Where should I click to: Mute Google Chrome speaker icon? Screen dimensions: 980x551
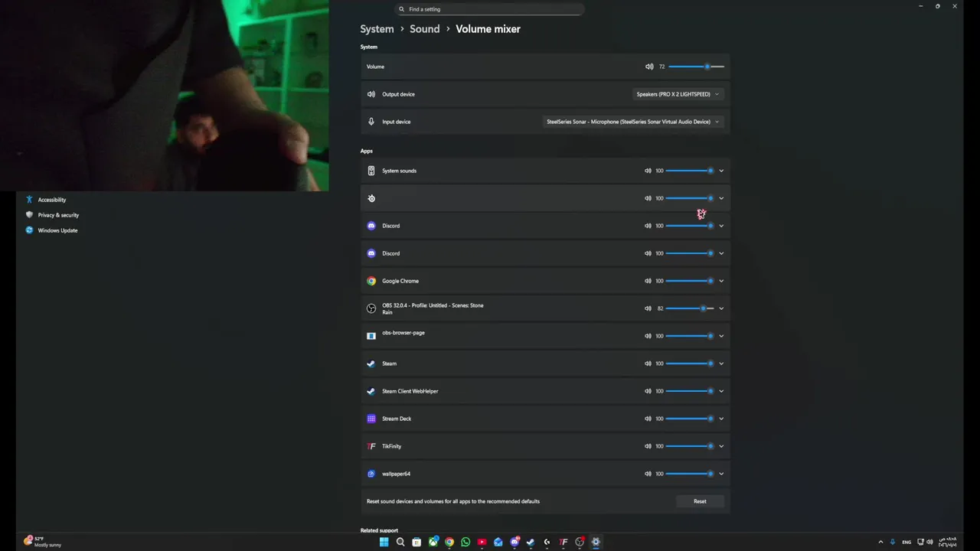(x=648, y=281)
